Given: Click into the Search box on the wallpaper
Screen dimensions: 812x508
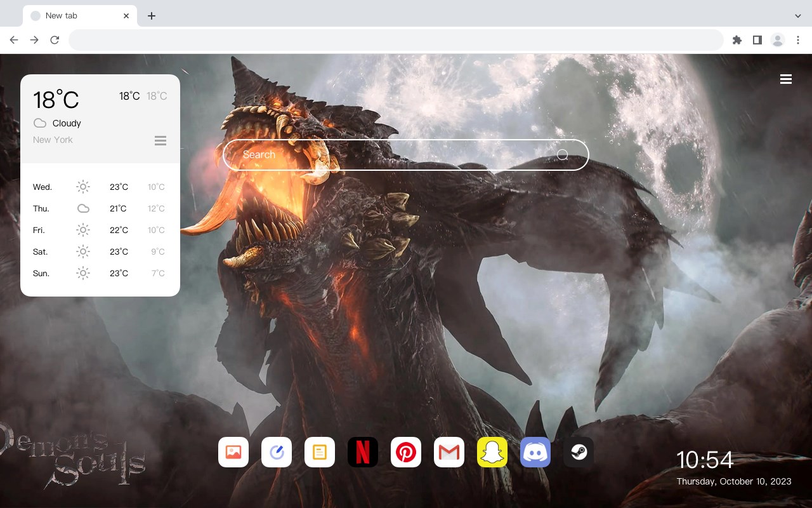Looking at the screenshot, I should click(x=406, y=155).
